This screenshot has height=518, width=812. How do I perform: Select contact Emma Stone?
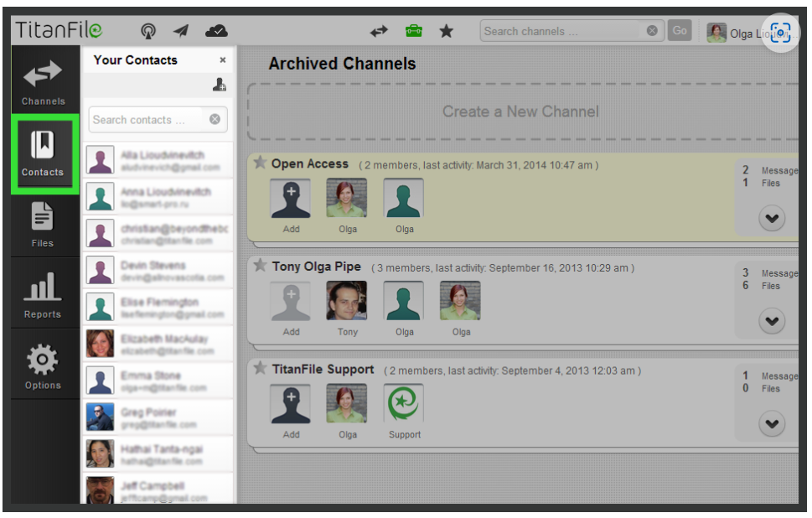coord(158,381)
